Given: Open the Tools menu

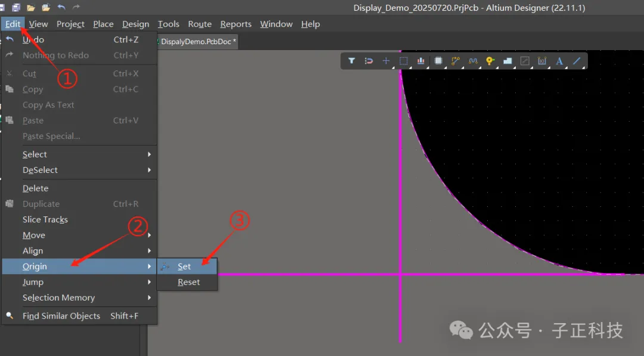Looking at the screenshot, I should [168, 24].
